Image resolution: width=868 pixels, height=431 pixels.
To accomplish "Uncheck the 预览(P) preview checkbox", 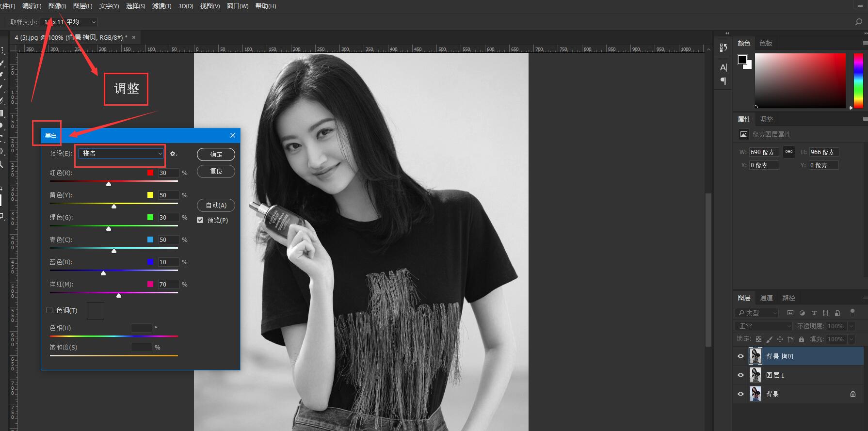I will pos(200,220).
